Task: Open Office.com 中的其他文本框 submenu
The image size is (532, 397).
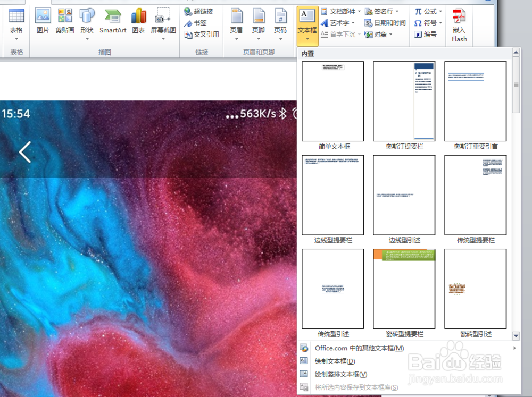Action: tap(409, 348)
